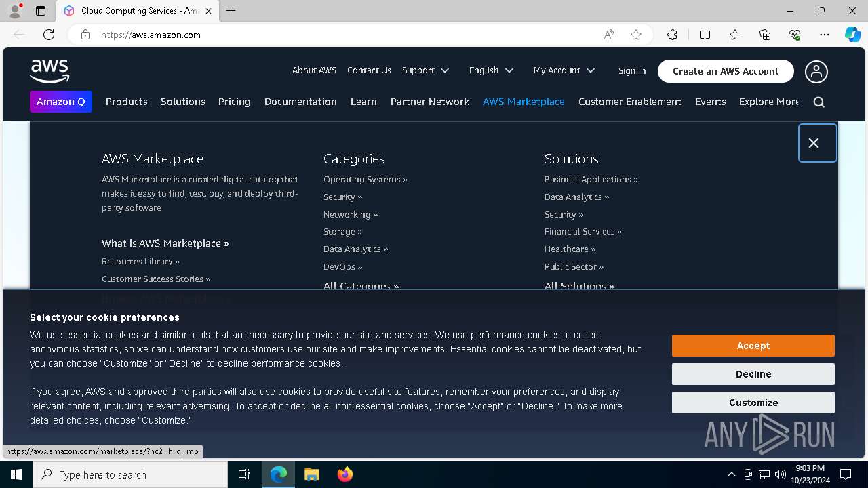
Task: Open Collections icon
Action: tap(765, 35)
